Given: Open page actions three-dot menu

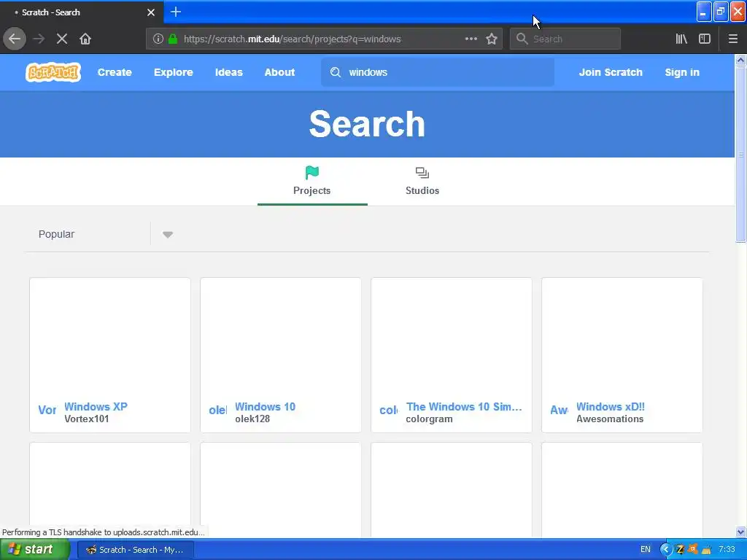Looking at the screenshot, I should point(471,39).
